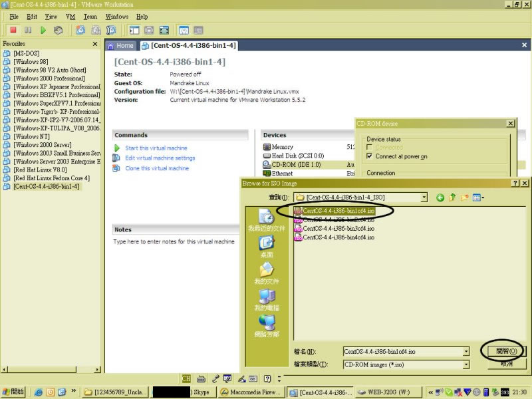The height and width of the screenshot is (399, 532).
Task: Expand the file name combo box arrow
Action: (x=466, y=352)
